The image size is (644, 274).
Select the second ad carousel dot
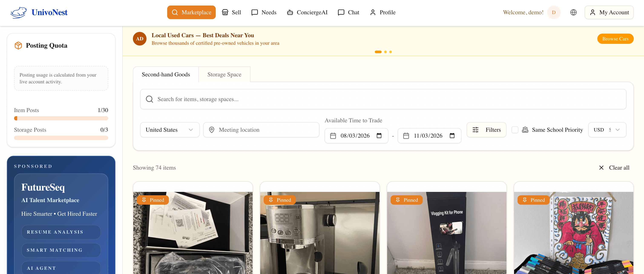click(385, 52)
